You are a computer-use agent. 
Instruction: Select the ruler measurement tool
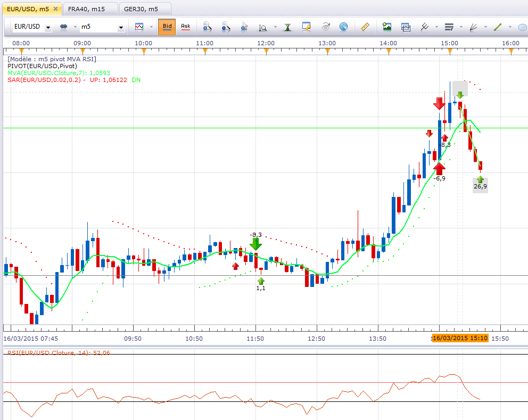pos(365,27)
